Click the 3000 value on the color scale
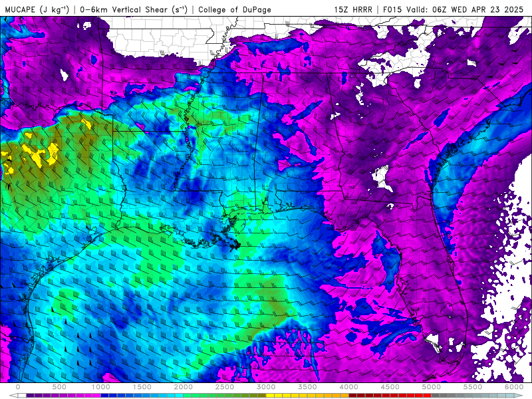Image resolution: width=532 pixels, height=399 pixels. tap(267, 387)
